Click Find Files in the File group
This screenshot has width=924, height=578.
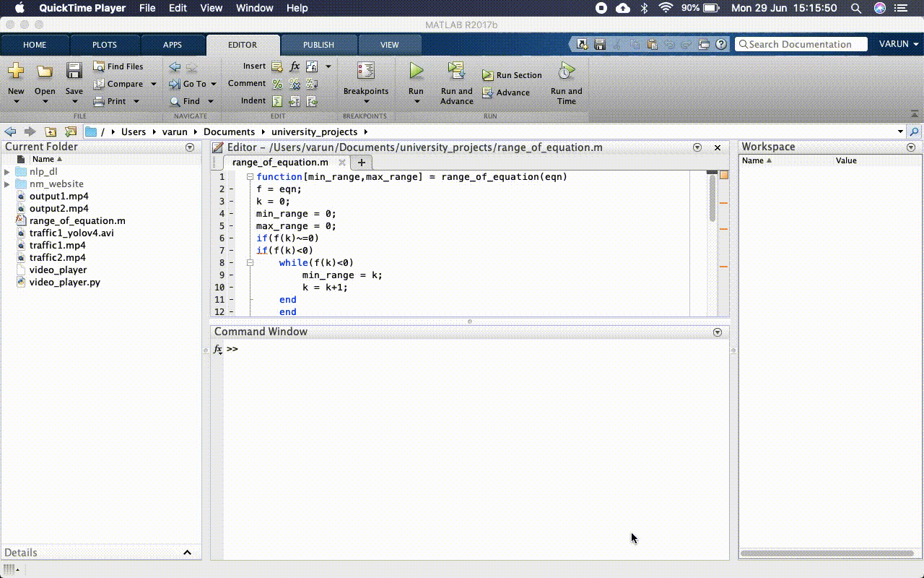(118, 66)
